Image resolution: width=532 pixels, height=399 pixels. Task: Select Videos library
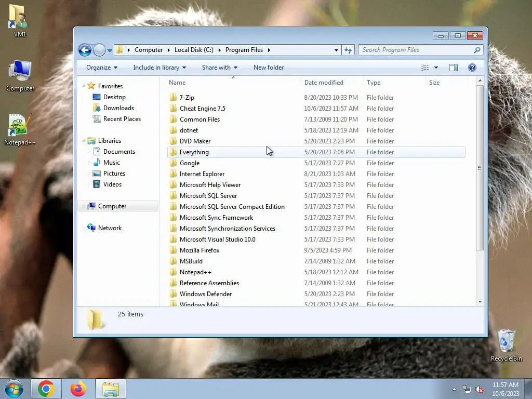(x=112, y=184)
